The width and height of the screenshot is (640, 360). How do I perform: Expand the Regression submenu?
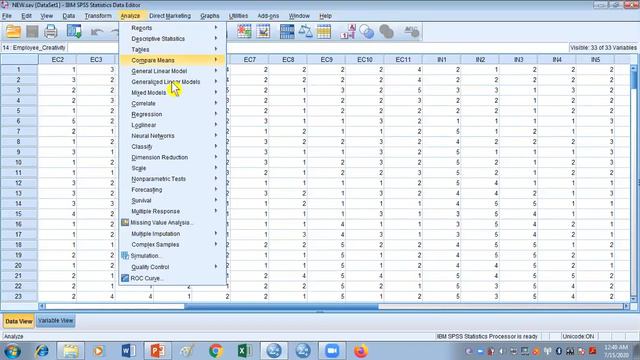(173, 114)
